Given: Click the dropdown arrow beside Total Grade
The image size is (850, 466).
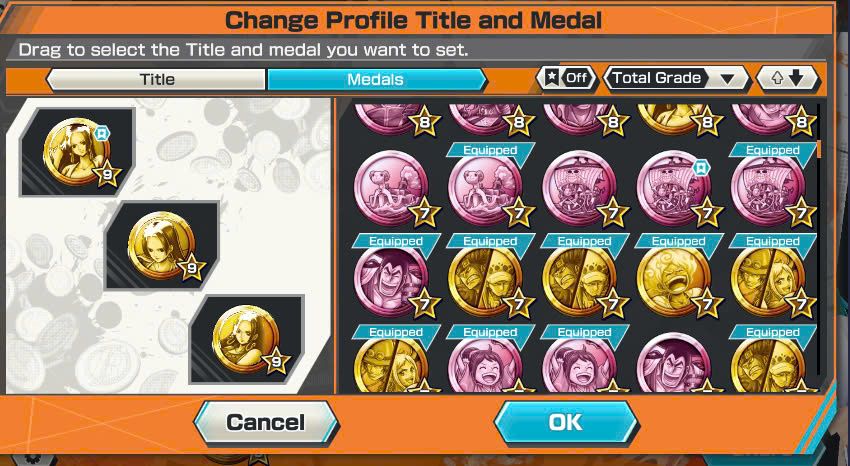Looking at the screenshot, I should tap(727, 79).
